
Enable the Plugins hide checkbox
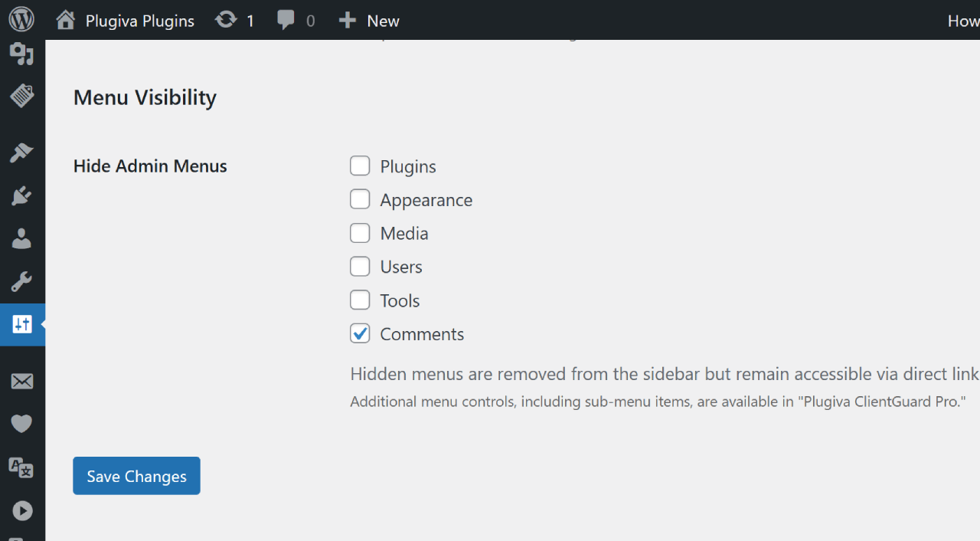pyautogui.click(x=360, y=166)
